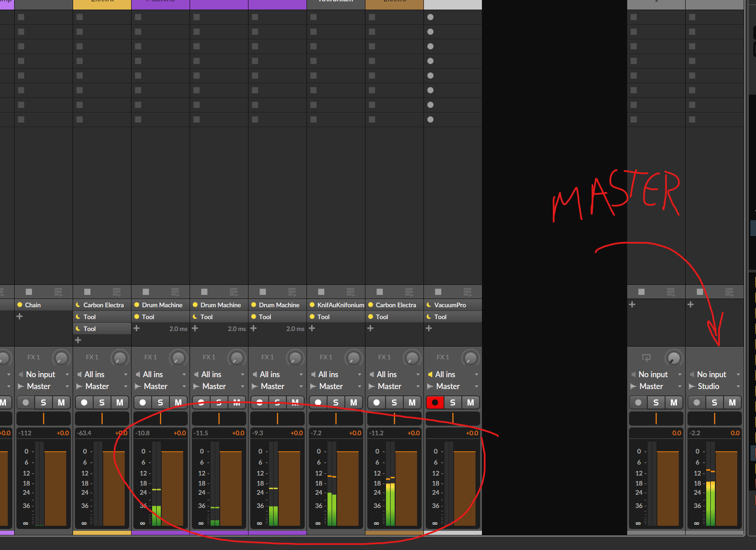Add device on Drum Machine track peaking at -9.3
756x550 pixels.
(x=254, y=328)
